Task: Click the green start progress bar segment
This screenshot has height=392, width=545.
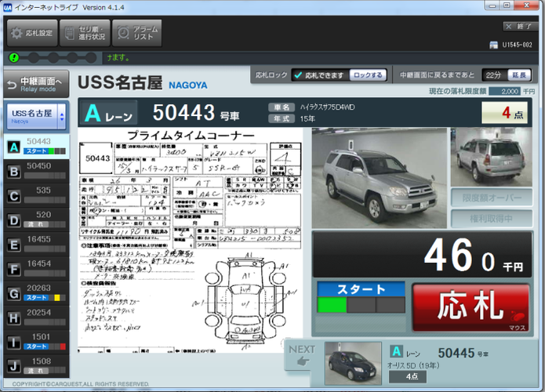Action: pyautogui.click(x=332, y=305)
